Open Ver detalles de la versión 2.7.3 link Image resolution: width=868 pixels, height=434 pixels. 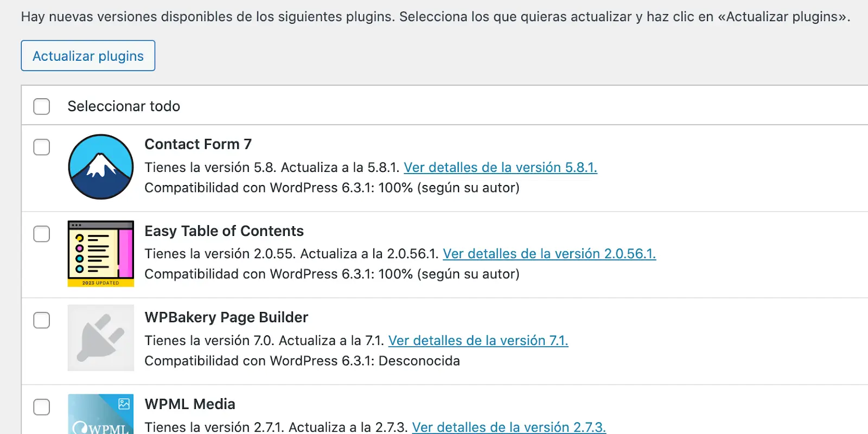pos(509,427)
